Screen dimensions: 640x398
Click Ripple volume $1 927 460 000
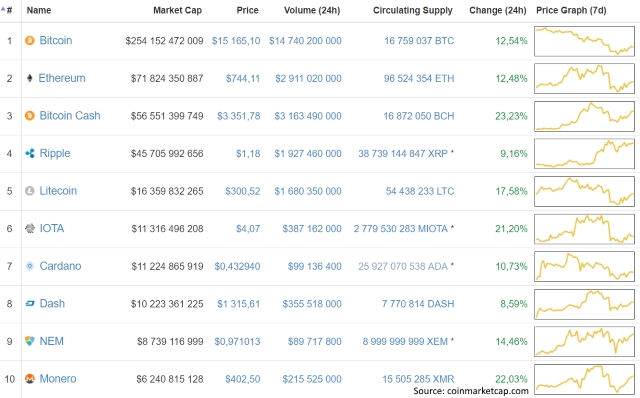click(308, 153)
